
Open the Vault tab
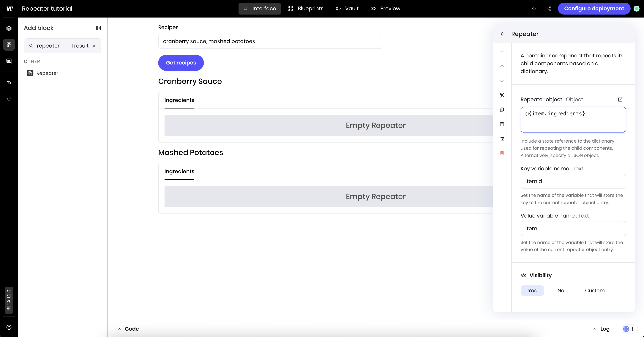point(347,9)
